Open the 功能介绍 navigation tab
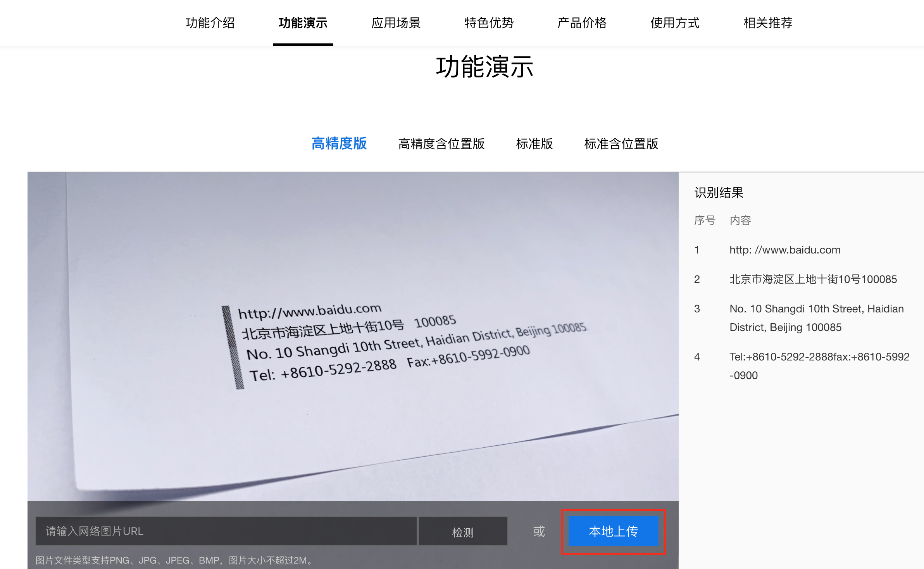The image size is (924, 569). pos(210,23)
